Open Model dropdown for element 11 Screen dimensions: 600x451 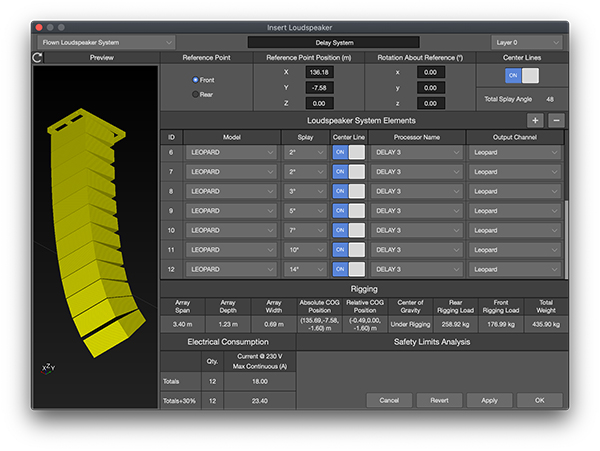(232, 250)
